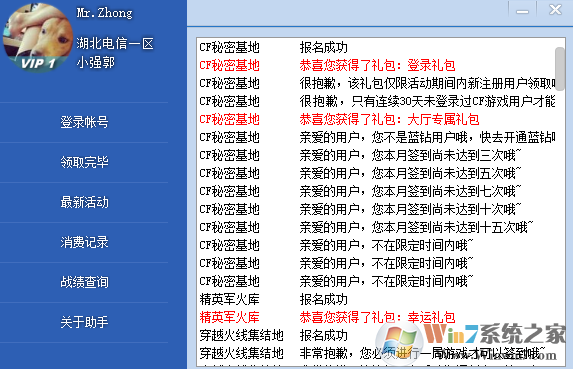573x369 pixels.
Task: Open 消费记录 page
Action: (x=84, y=242)
